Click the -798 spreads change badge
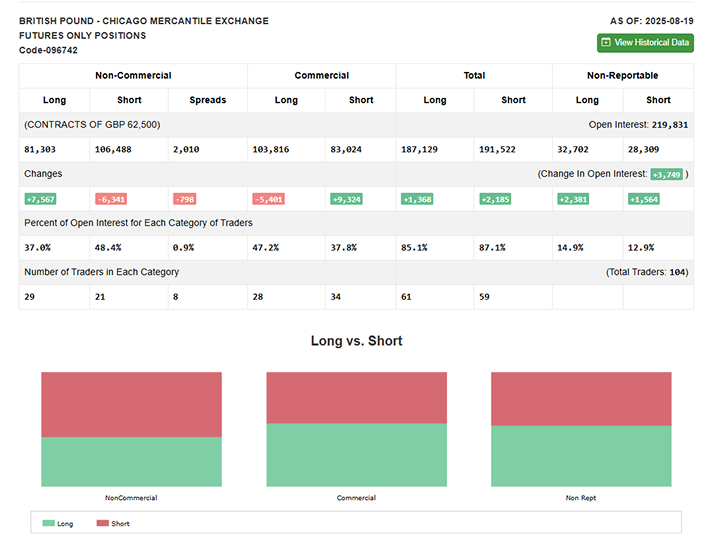This screenshot has height=544, width=712. pos(184,199)
